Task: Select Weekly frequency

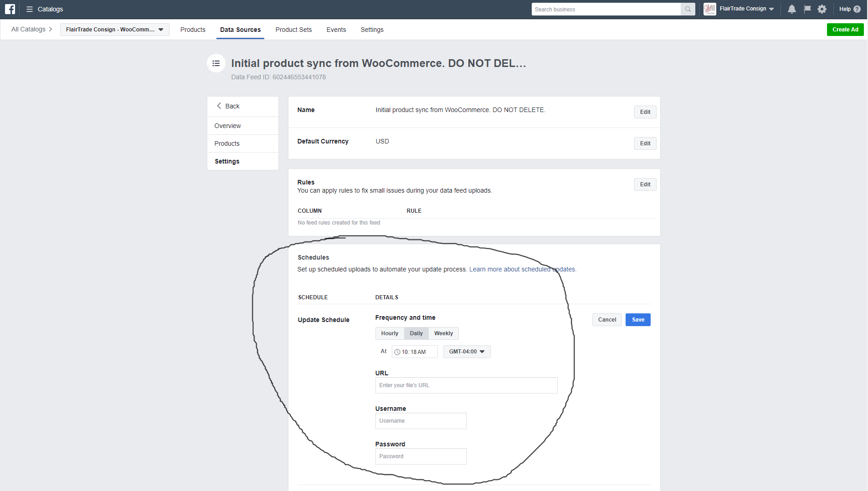Action: [443, 333]
